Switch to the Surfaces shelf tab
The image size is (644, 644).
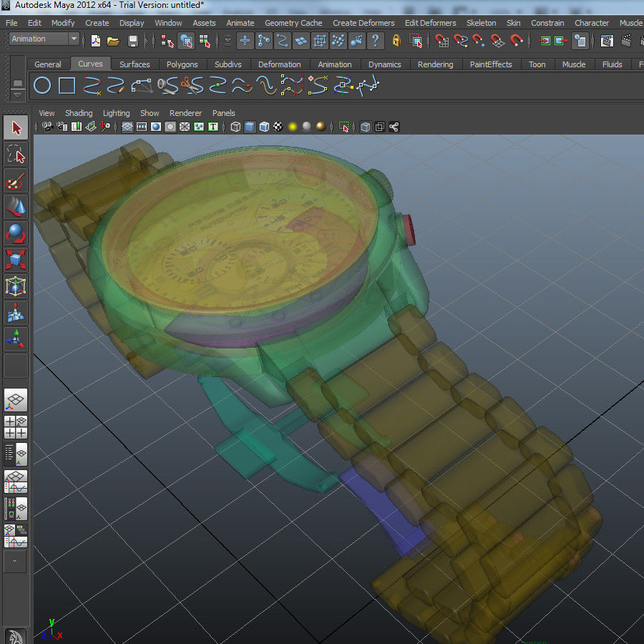coord(135,64)
